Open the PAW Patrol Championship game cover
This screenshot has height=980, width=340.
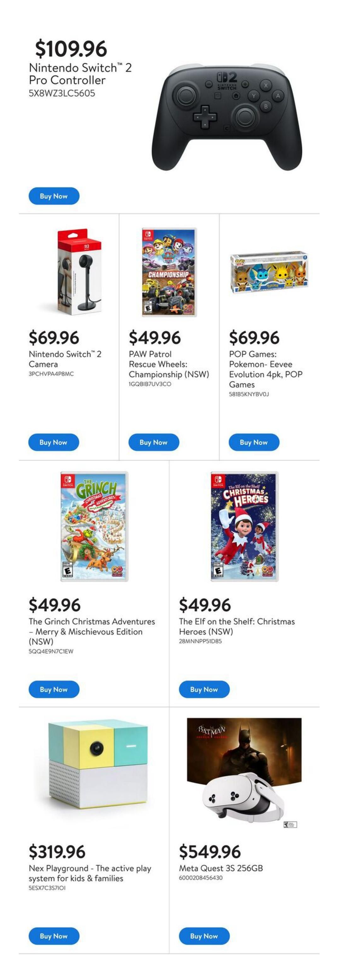click(170, 272)
